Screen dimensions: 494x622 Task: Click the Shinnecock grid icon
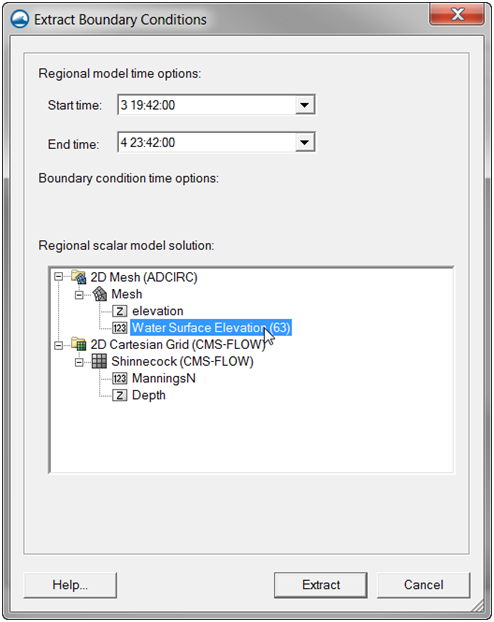coord(99,361)
